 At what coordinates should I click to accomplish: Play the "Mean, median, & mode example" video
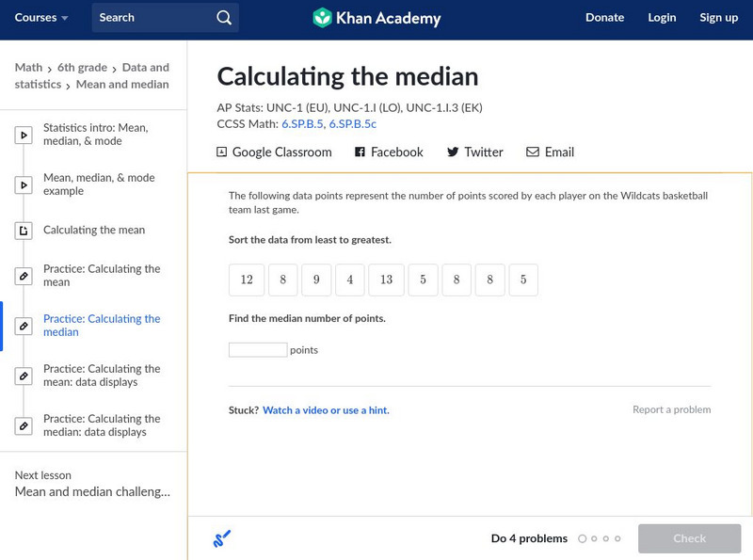(24, 182)
